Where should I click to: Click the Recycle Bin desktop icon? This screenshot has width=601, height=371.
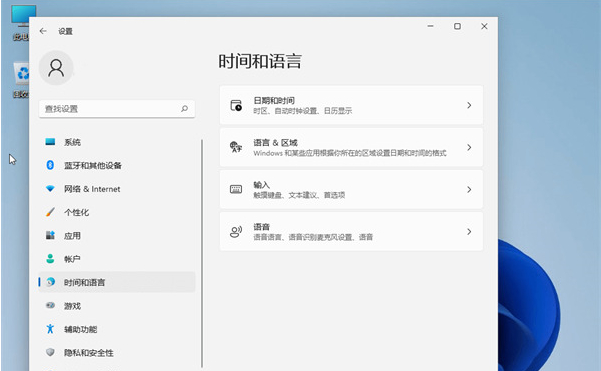click(x=21, y=79)
